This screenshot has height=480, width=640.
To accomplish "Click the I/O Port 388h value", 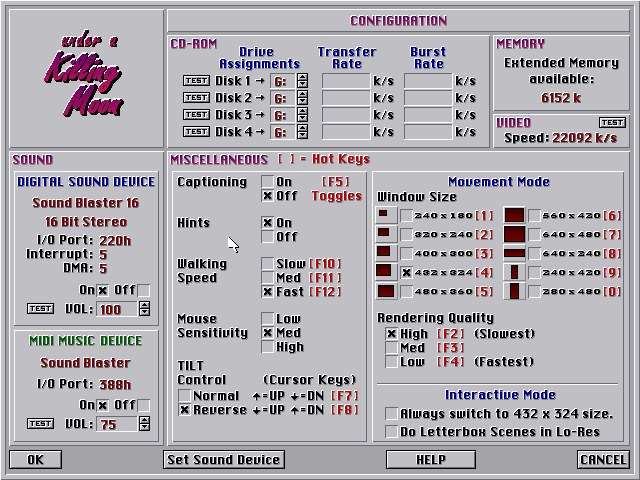I will tap(115, 384).
